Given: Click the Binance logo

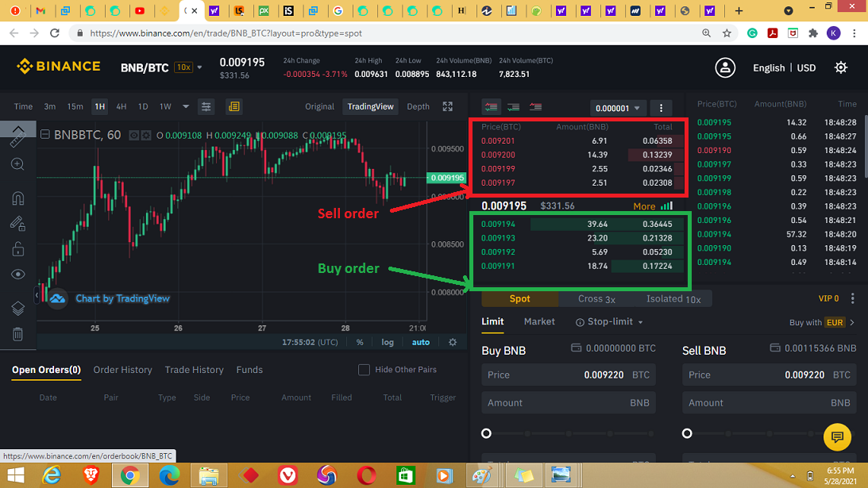Looking at the screenshot, I should click(x=59, y=67).
